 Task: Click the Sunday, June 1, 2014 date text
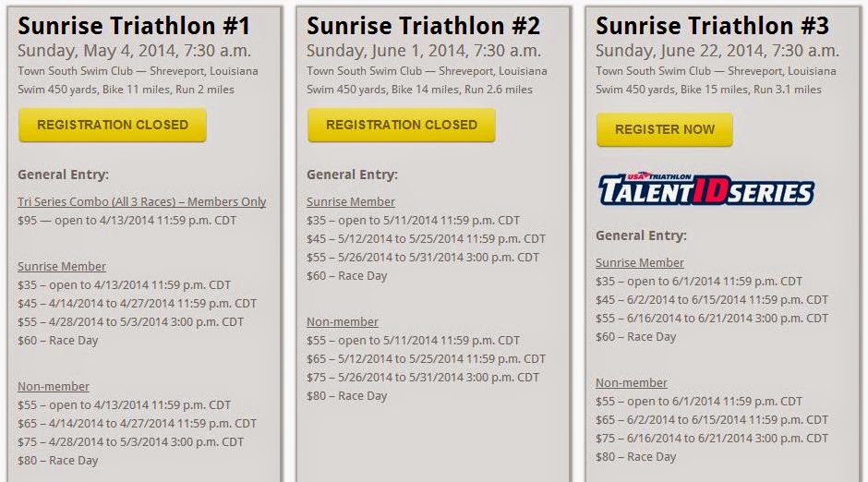point(424,51)
